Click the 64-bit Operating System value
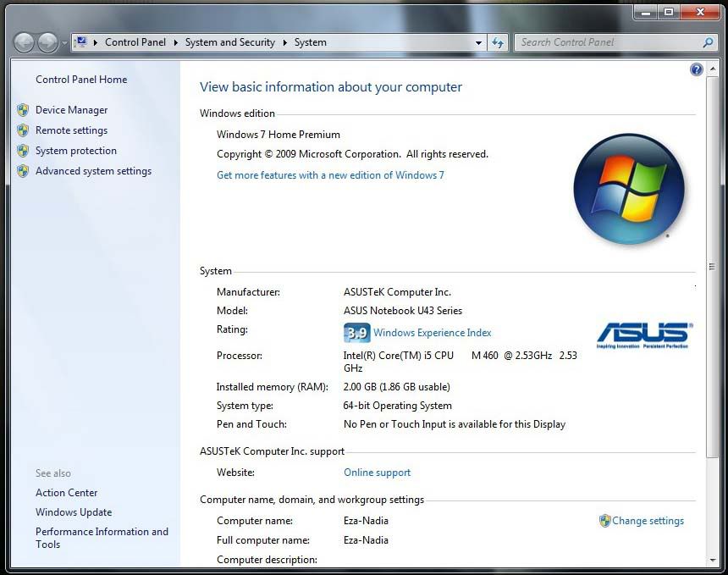The height and width of the screenshot is (575, 728). (397, 406)
